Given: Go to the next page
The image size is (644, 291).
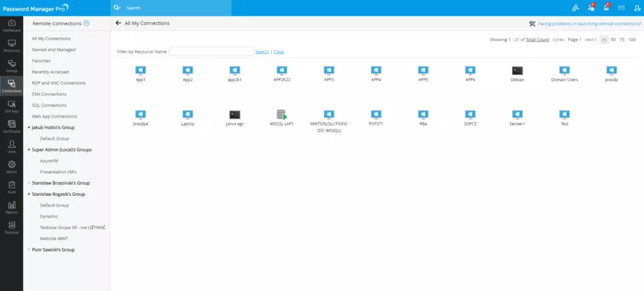Looking at the screenshot, I should [591, 40].
